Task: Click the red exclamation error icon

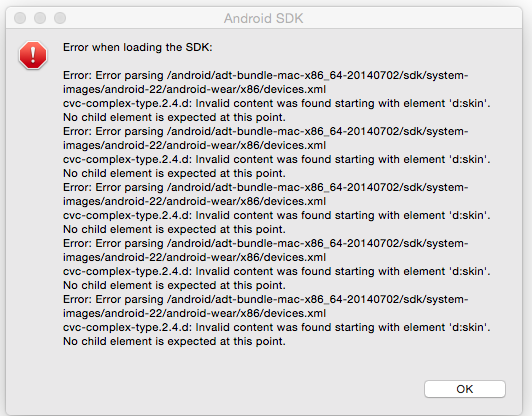Action: (x=33, y=55)
